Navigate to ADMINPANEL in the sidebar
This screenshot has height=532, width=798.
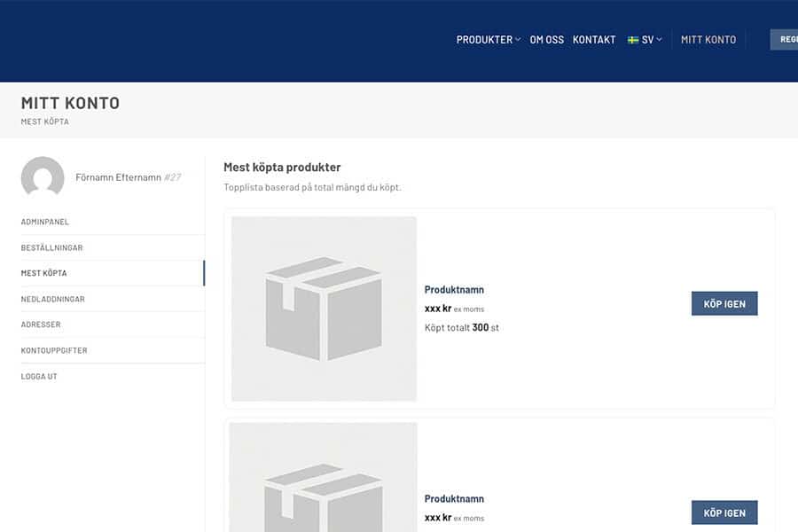tap(45, 222)
